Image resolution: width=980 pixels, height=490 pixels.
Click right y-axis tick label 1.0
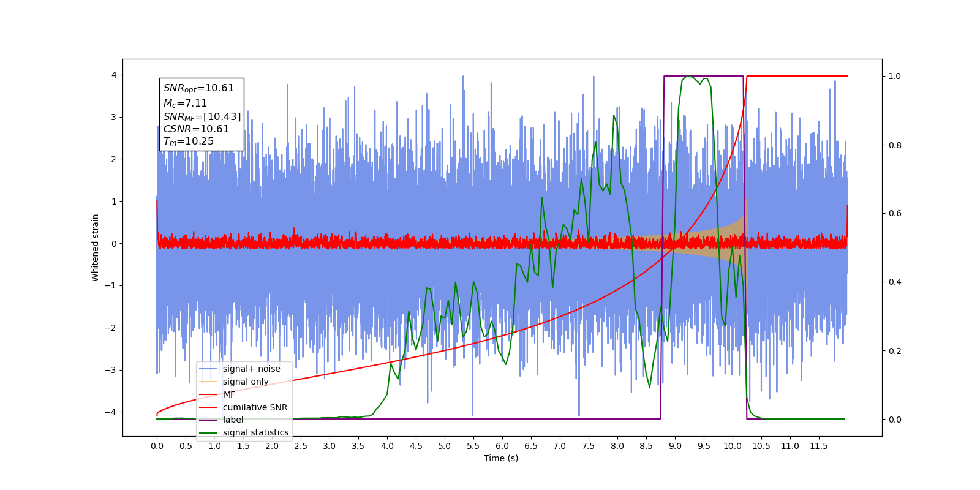(895, 77)
